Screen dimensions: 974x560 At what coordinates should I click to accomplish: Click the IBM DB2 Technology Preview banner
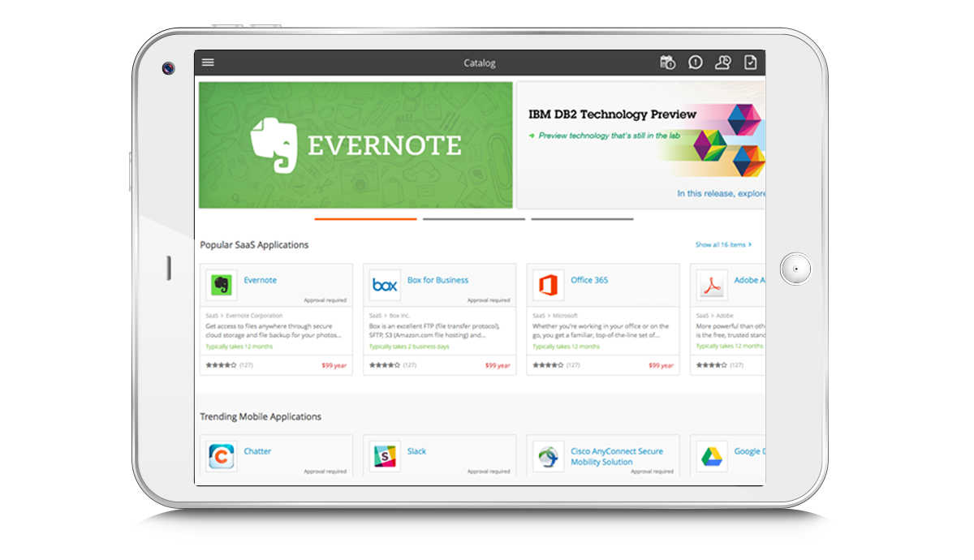coord(640,145)
